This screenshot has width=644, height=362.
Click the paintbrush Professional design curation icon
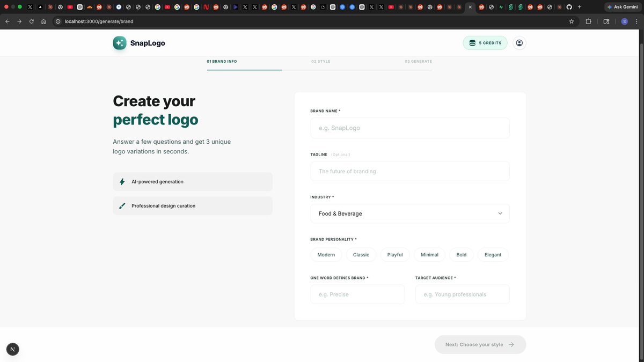pyautogui.click(x=122, y=206)
